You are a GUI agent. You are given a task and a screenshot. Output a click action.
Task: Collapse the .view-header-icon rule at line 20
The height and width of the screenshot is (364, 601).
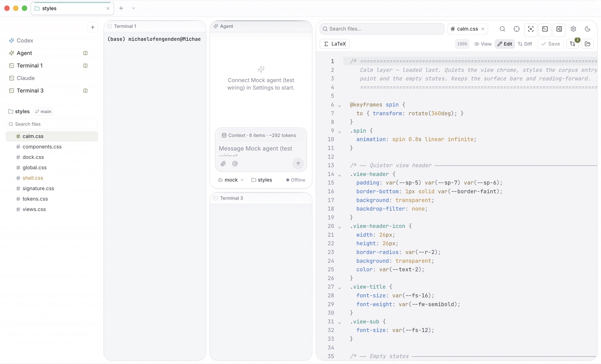click(340, 227)
